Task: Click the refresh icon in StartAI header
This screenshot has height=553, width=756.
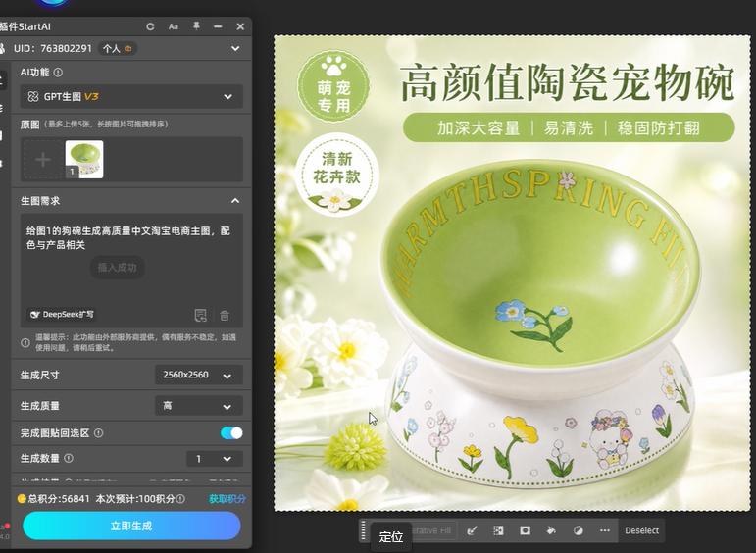Action: [x=150, y=26]
